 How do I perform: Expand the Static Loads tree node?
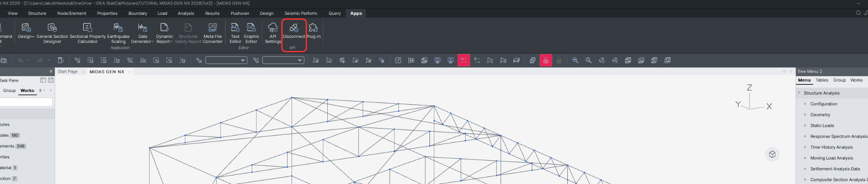805,126
